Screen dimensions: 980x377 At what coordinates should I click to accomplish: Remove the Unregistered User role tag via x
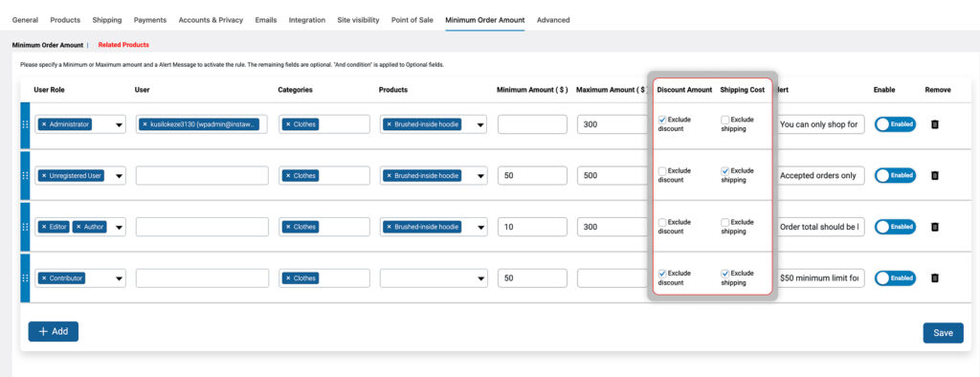[x=44, y=176]
